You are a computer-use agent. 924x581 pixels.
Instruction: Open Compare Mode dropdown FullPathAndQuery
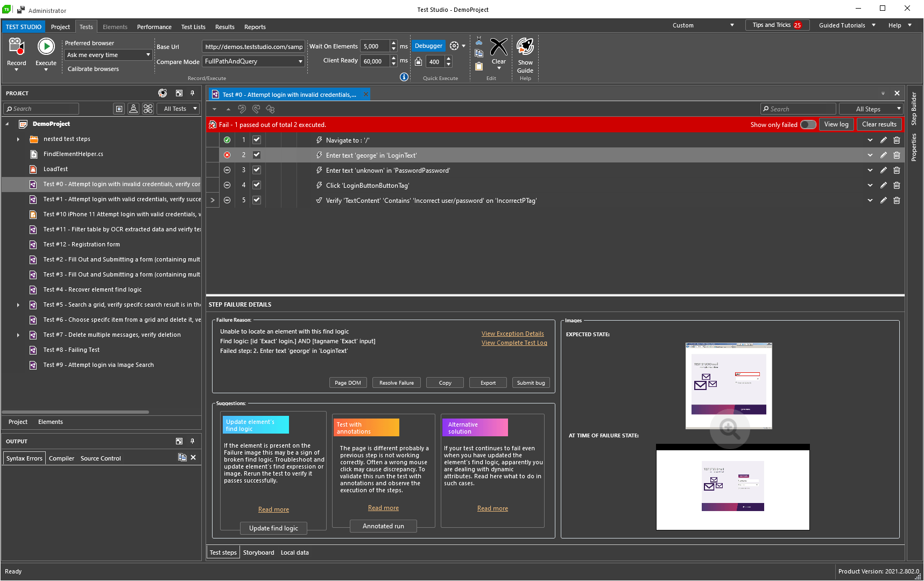pyautogui.click(x=253, y=61)
